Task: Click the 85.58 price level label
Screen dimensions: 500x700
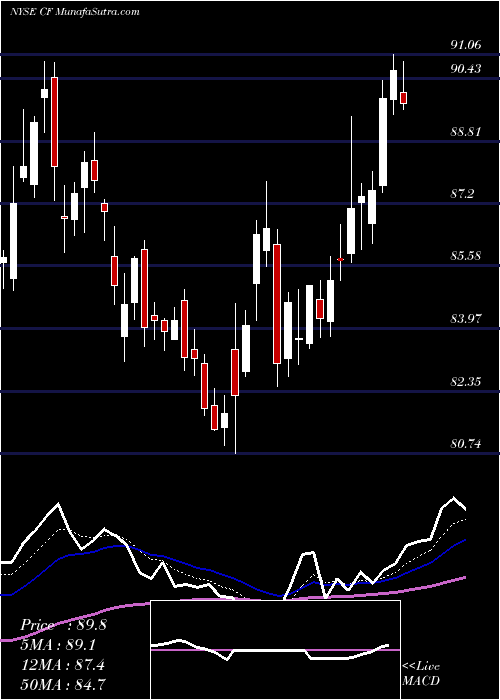Action: click(x=466, y=256)
